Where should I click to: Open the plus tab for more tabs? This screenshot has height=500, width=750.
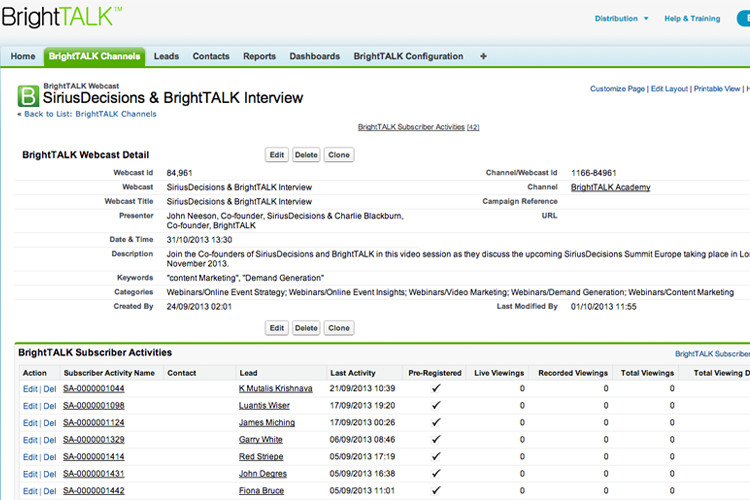[484, 57]
